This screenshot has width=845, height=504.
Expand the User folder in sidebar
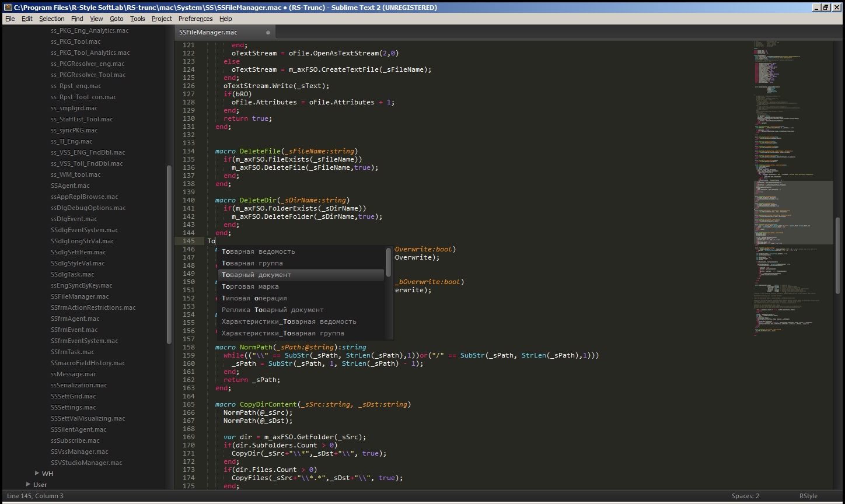click(x=29, y=484)
